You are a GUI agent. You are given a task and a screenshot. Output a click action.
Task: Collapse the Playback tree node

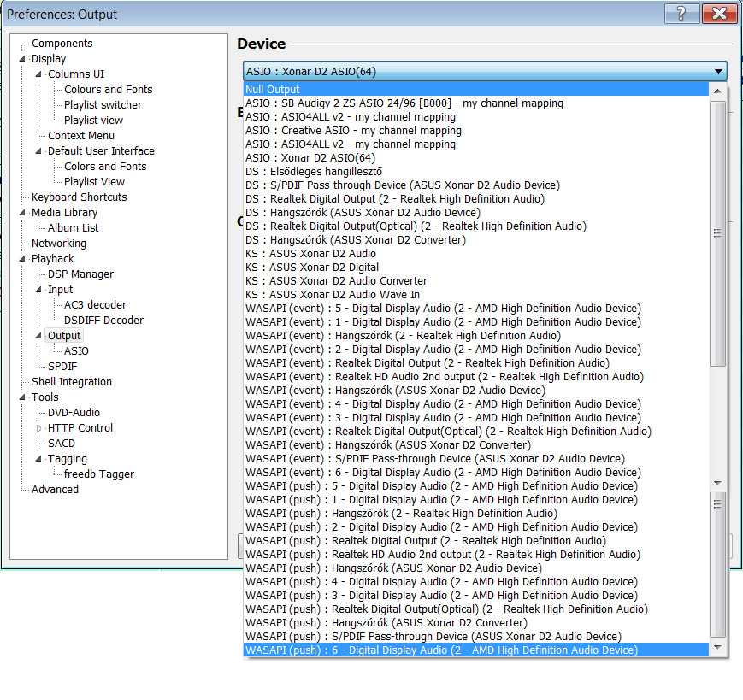[x=21, y=259]
